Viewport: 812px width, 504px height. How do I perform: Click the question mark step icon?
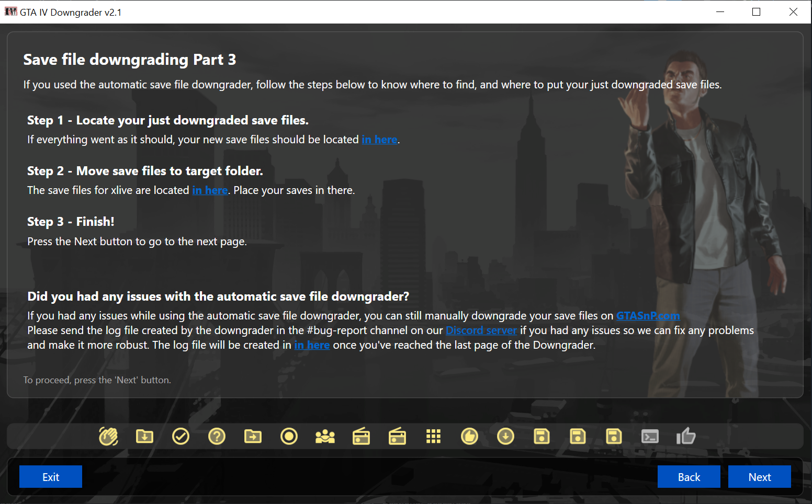pyautogui.click(x=217, y=436)
